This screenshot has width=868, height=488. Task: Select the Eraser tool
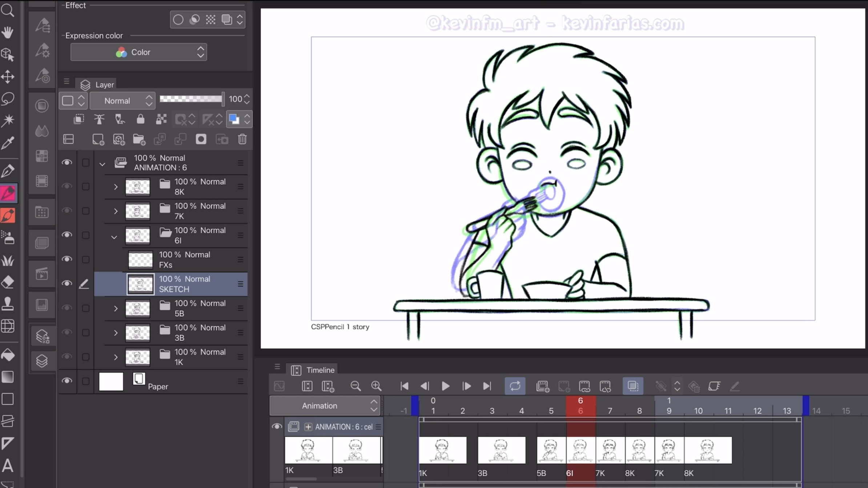pyautogui.click(x=8, y=282)
